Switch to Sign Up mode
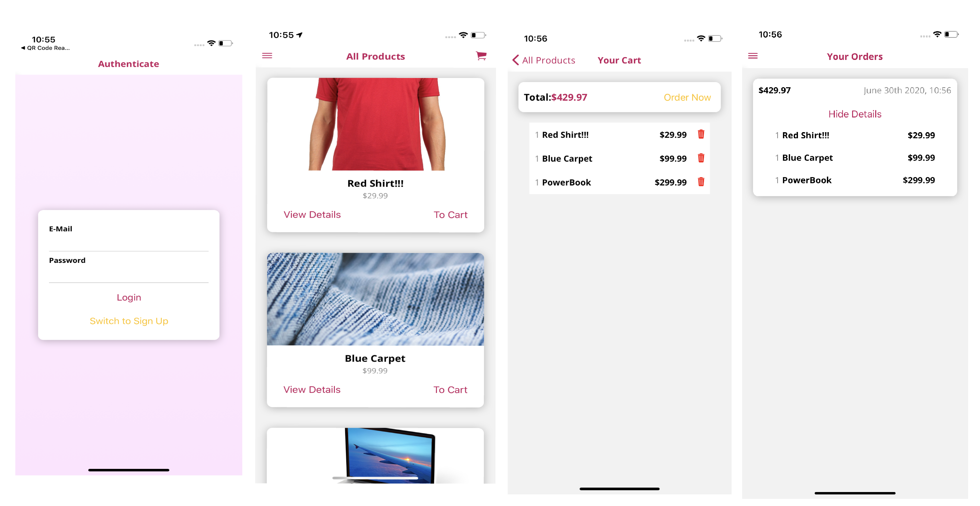Screen dimensions: 980x506 (x=129, y=321)
